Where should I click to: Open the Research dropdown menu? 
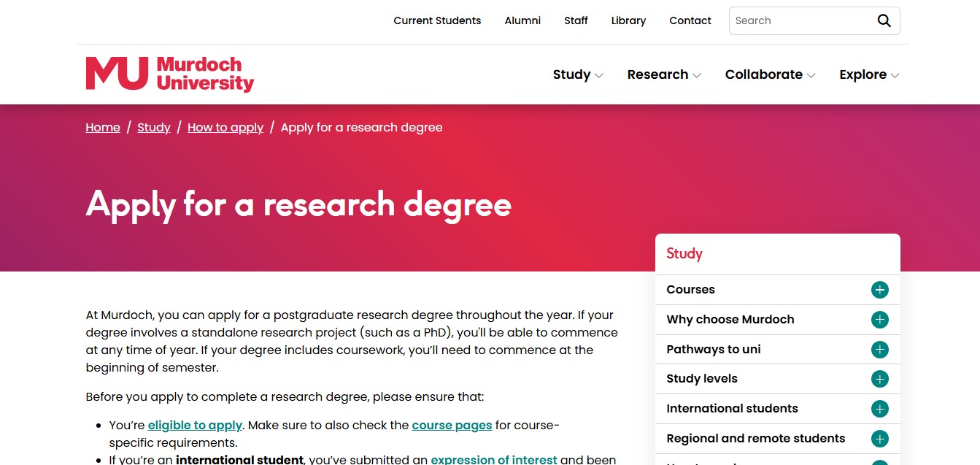(664, 74)
